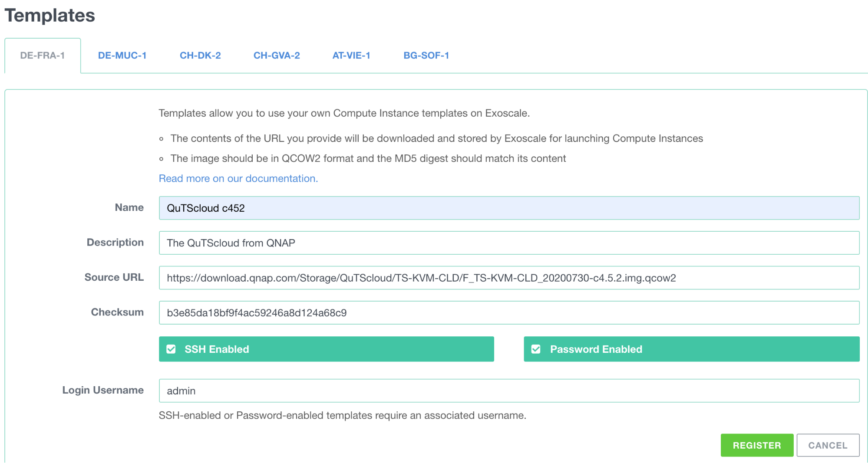Click the Password Enabled green bar label
This screenshot has width=868, height=463.
(596, 349)
